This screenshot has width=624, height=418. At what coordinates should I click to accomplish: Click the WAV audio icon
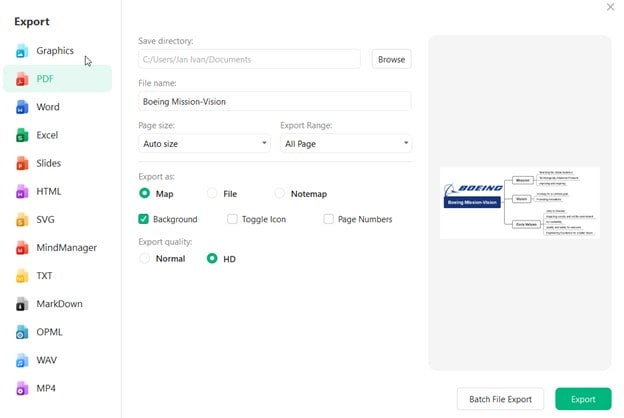22,360
